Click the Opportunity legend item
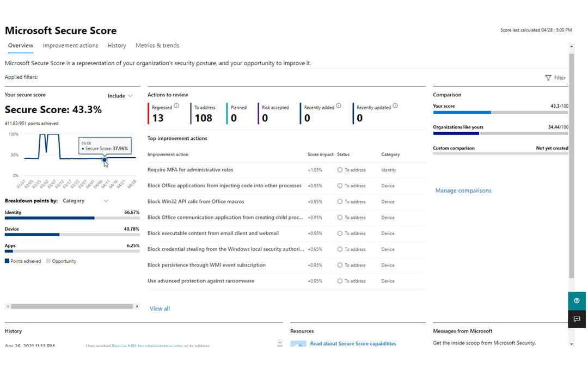The height and width of the screenshot is (370, 588). 61,261
